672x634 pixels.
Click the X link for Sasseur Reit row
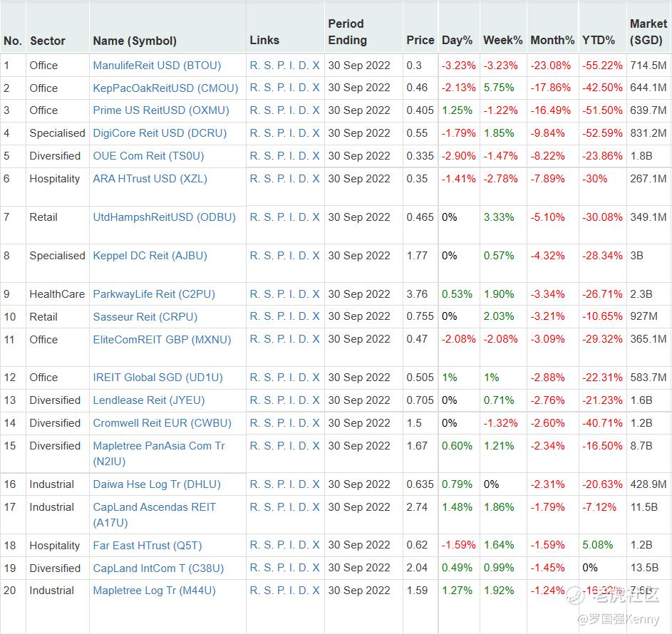316,316
